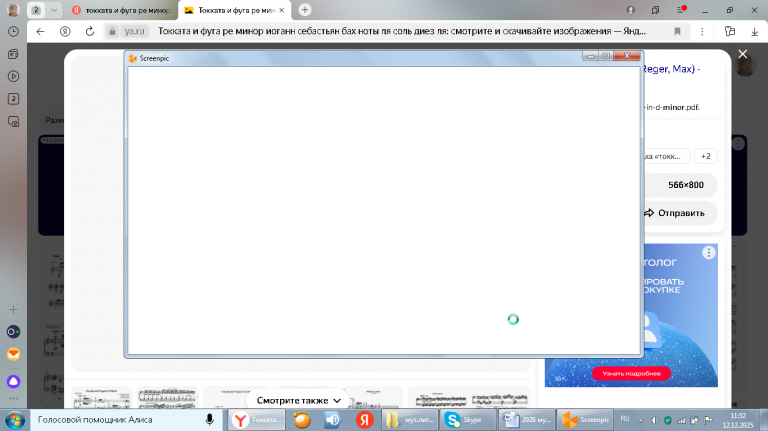The width and height of the screenshot is (768, 431).
Task: Expand the tab group dropdown arrow
Action: click(54, 10)
